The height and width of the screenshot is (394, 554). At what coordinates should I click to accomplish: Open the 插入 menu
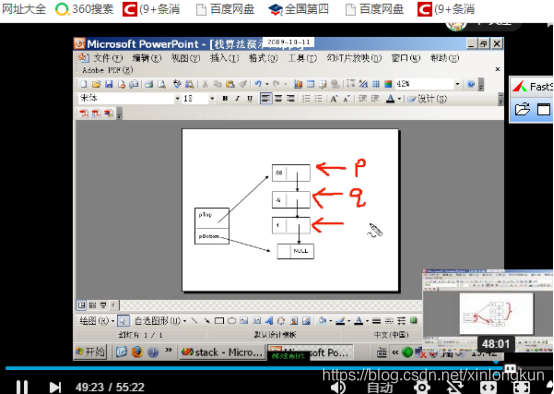tap(224, 58)
